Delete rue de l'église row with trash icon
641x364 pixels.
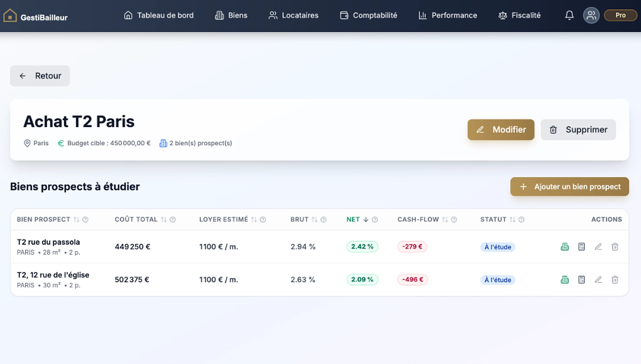click(x=615, y=280)
